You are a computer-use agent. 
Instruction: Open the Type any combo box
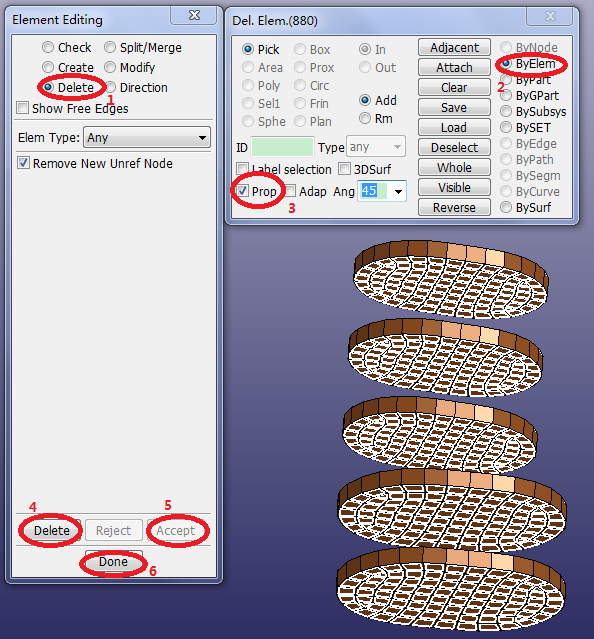[x=376, y=147]
